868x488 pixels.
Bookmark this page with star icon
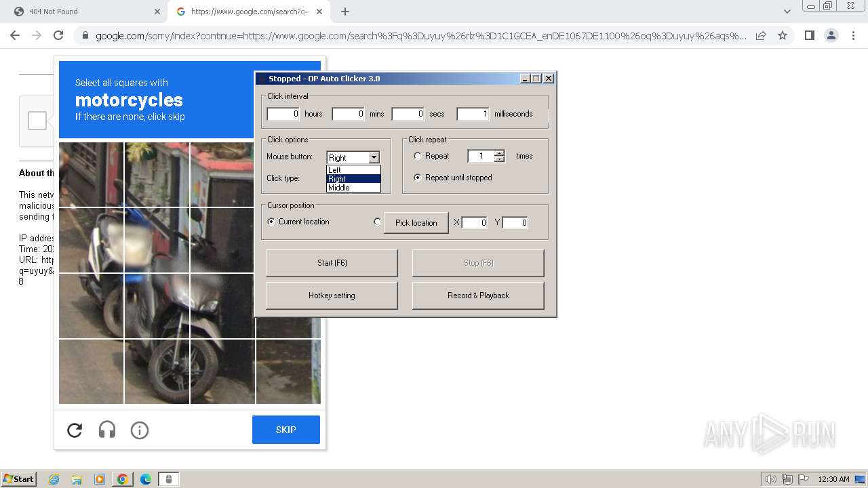point(783,35)
